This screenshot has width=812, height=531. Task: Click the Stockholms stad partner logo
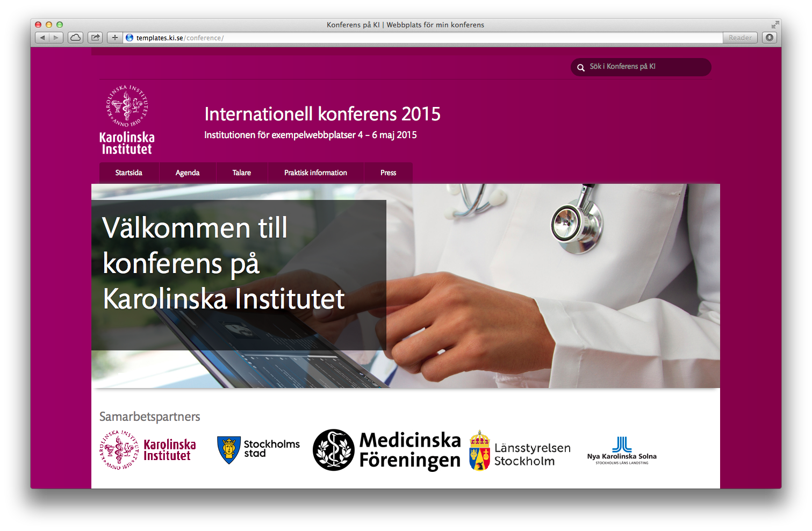(258, 449)
